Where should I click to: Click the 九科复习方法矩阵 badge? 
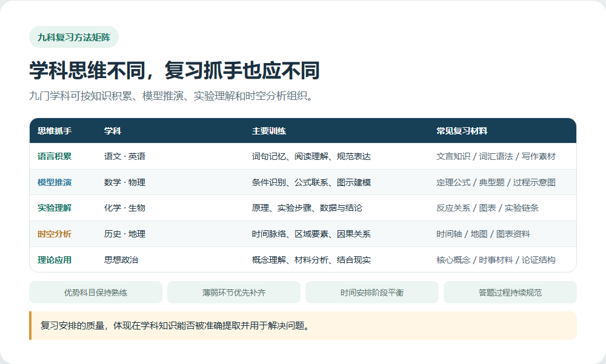coord(74,37)
